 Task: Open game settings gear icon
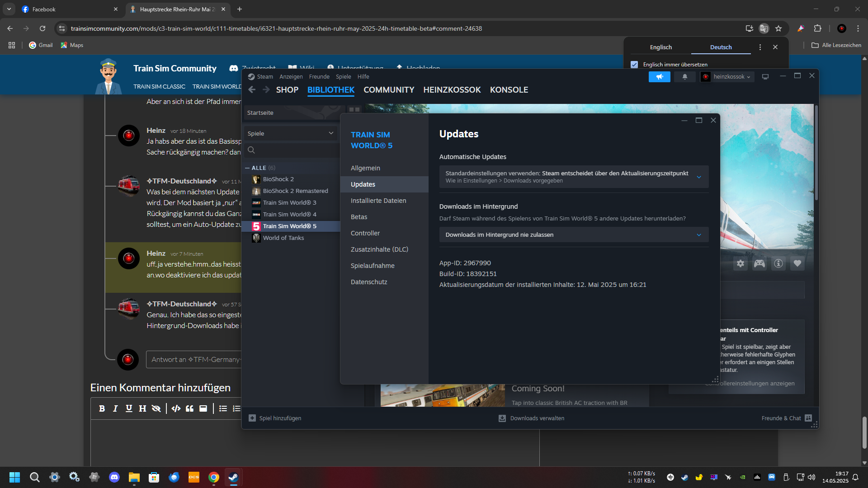coord(741,263)
